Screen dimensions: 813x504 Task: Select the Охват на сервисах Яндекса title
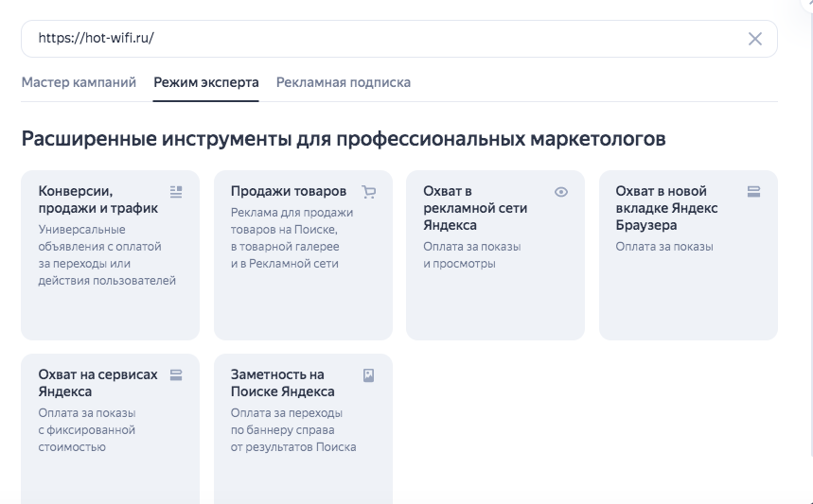click(x=97, y=383)
